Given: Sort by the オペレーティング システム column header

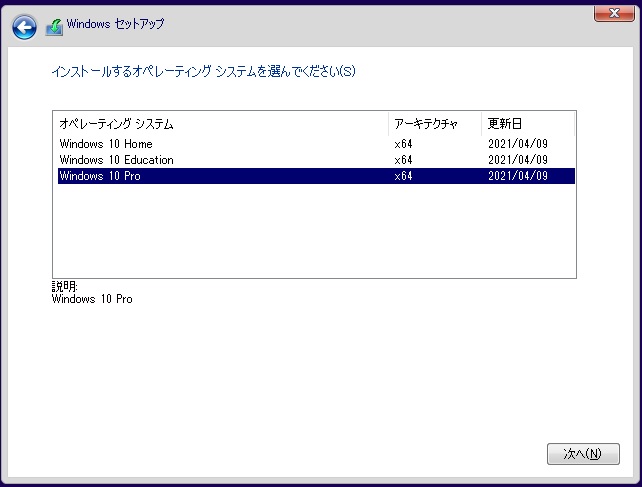Looking at the screenshot, I should tap(221, 124).
